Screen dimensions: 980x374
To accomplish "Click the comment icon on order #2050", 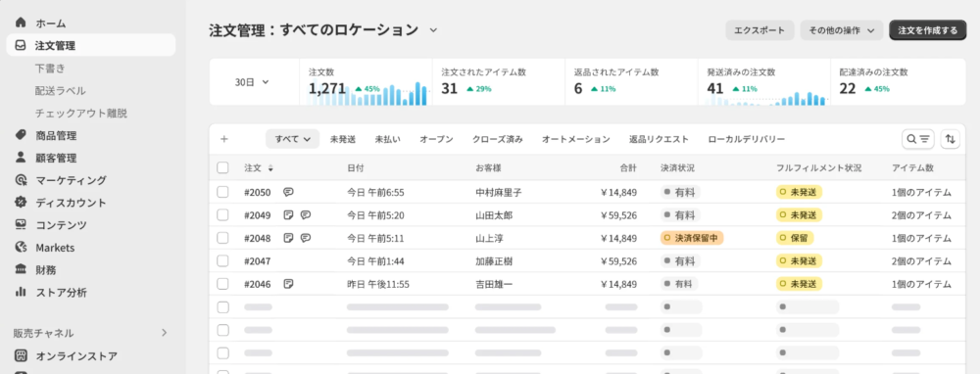I will [x=288, y=192].
